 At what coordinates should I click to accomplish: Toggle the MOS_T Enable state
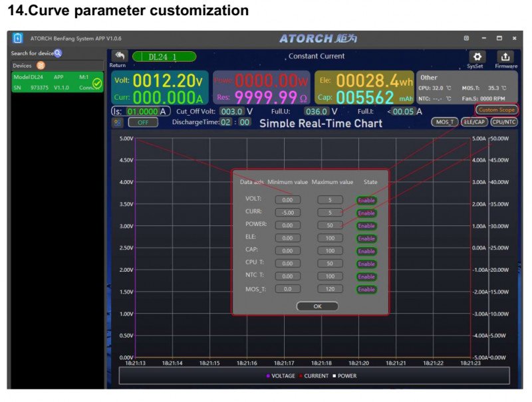point(366,290)
